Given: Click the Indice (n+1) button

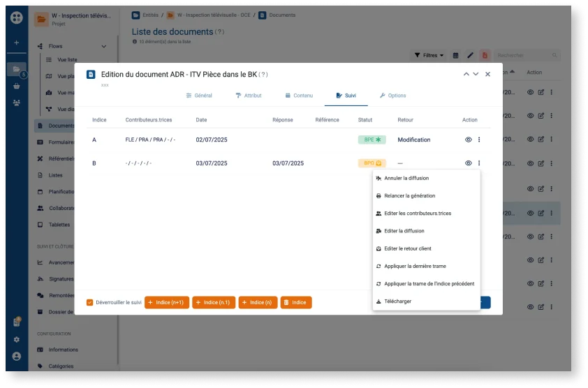Looking at the screenshot, I should coord(167,303).
